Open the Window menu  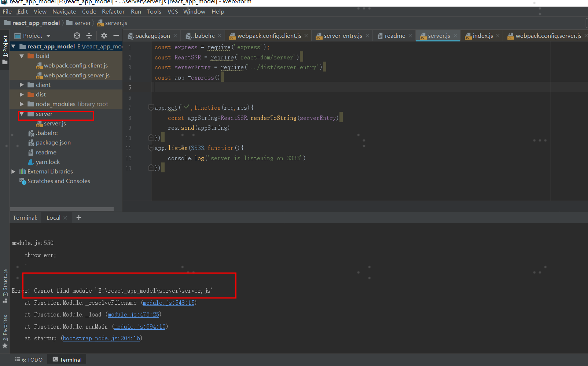coord(194,11)
